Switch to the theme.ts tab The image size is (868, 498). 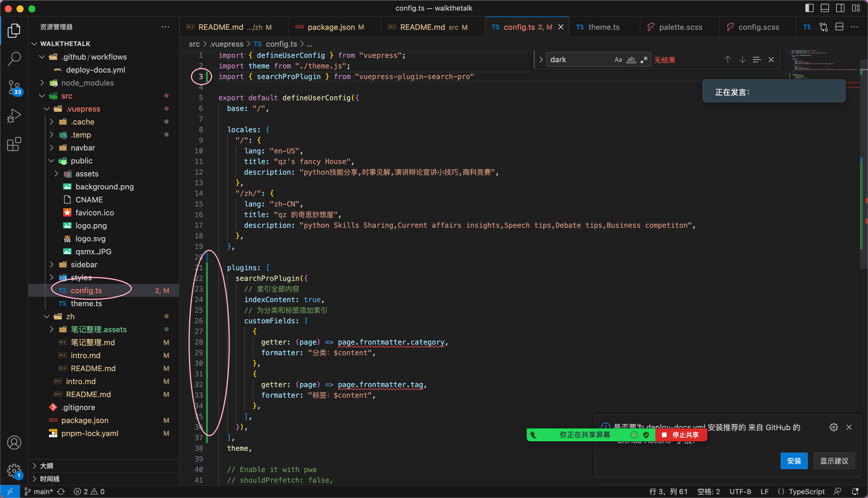(604, 27)
